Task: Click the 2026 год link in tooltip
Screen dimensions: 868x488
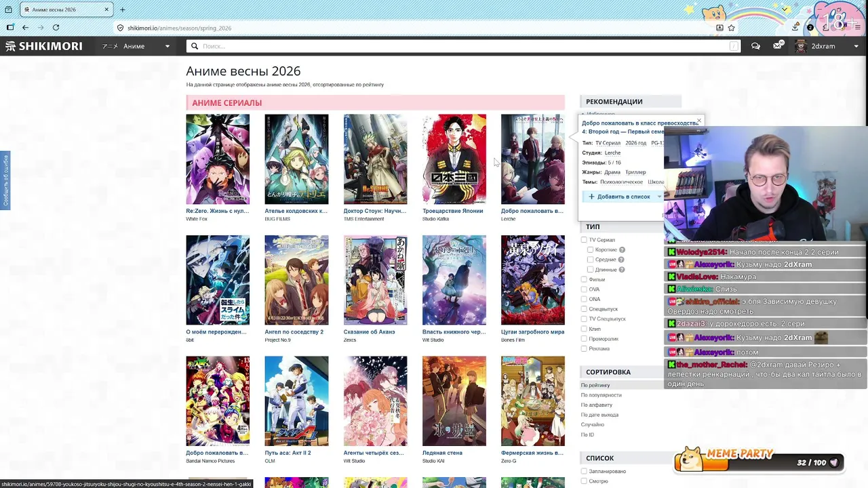Action: [x=635, y=143]
